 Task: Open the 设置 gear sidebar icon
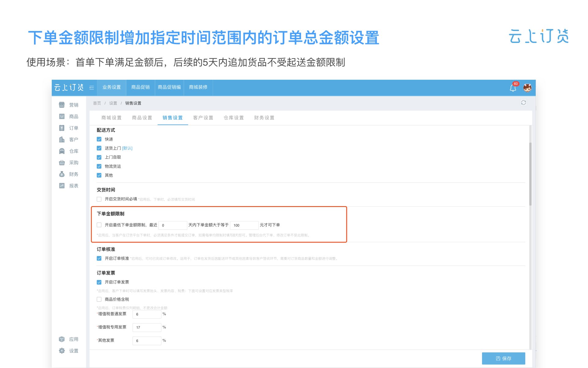pyautogui.click(x=62, y=351)
